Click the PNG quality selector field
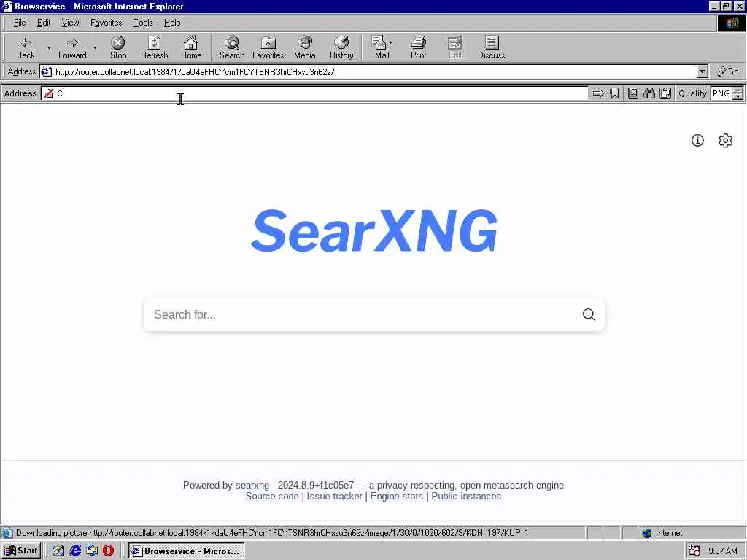The width and height of the screenshot is (747, 560). click(721, 93)
